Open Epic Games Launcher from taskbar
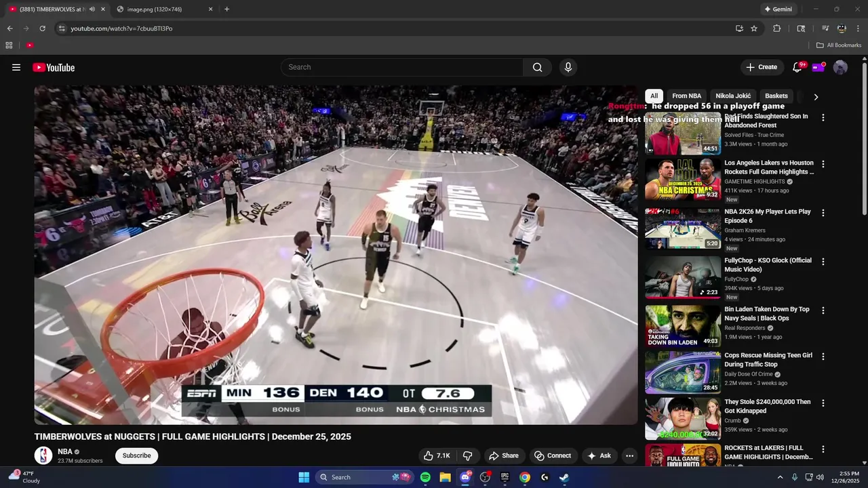The height and width of the screenshot is (488, 868). point(505,477)
